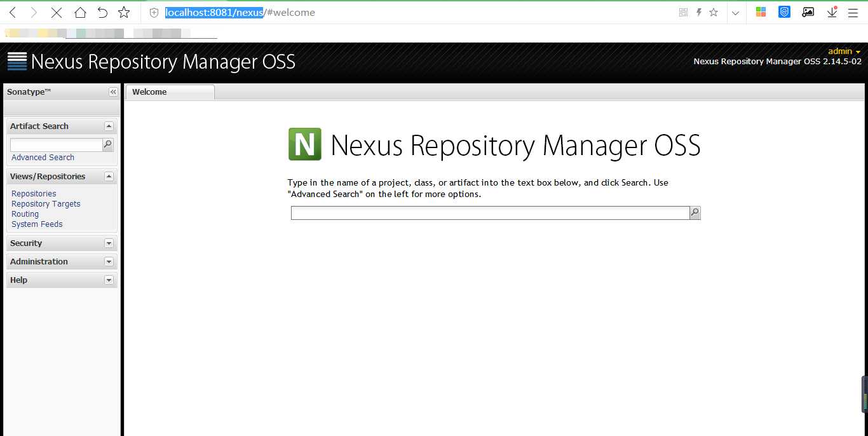Open the admin user dropdown
Screen dimensions: 868x436
[x=844, y=51]
